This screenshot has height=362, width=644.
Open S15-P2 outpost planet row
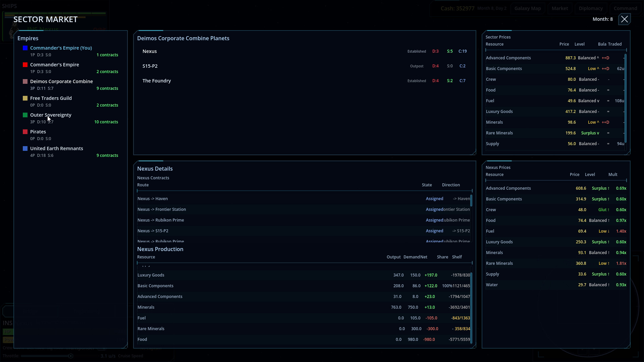click(x=305, y=66)
